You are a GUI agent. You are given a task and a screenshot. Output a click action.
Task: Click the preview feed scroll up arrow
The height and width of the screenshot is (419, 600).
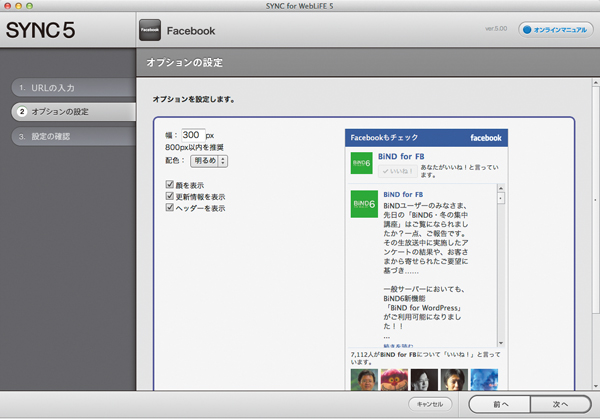pyautogui.click(x=501, y=188)
